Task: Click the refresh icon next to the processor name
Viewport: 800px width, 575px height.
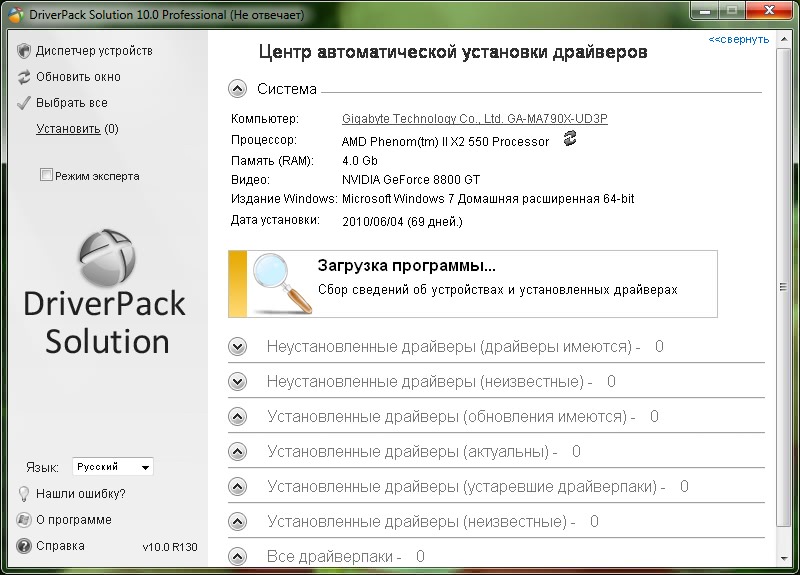Action: [x=570, y=138]
